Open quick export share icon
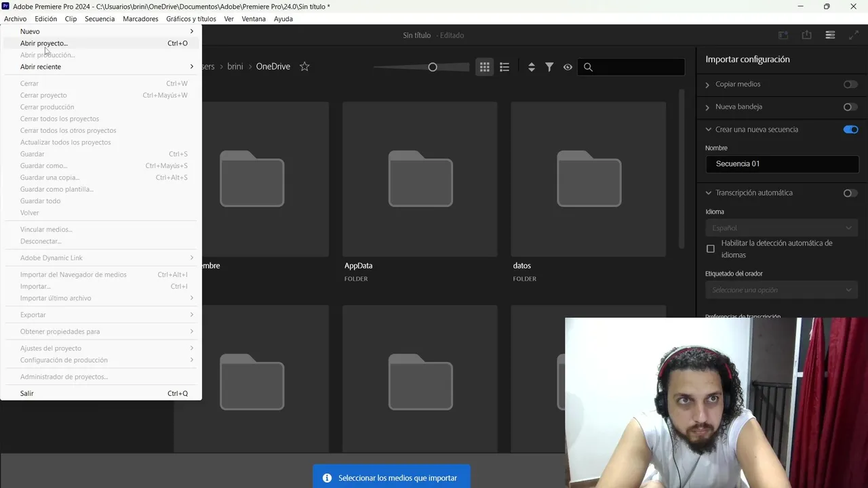868x488 pixels. tap(806, 35)
